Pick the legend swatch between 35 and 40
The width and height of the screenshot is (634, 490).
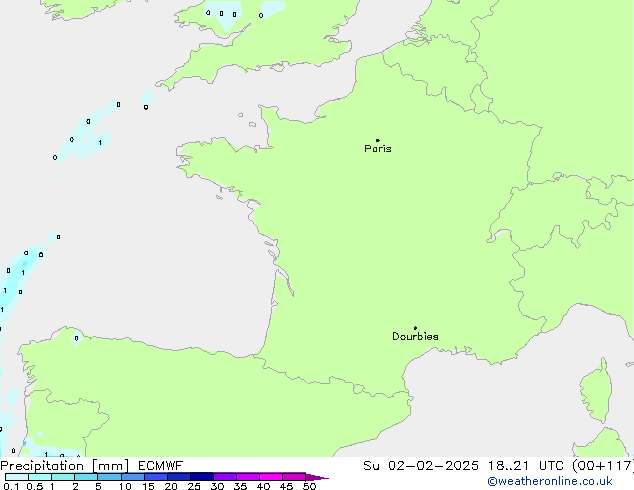248,477
